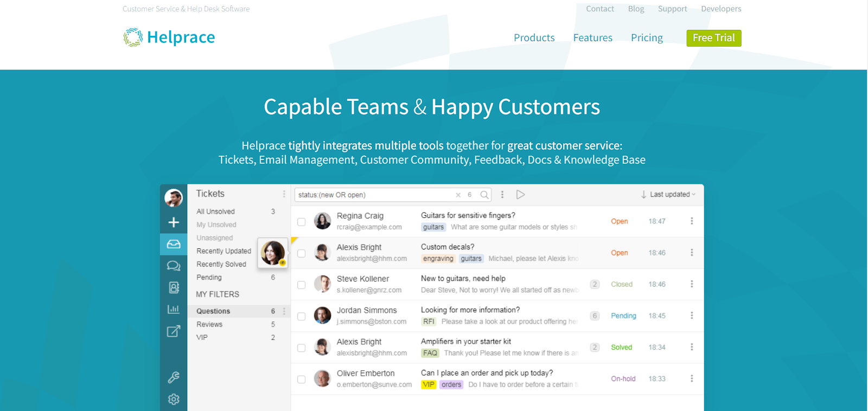Select the Recently Updated filter

point(224,251)
